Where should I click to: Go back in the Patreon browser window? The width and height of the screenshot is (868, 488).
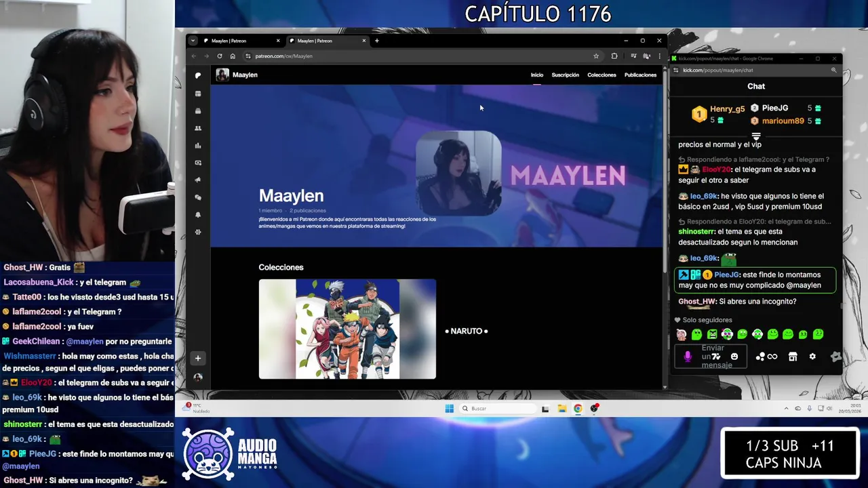[x=194, y=56]
